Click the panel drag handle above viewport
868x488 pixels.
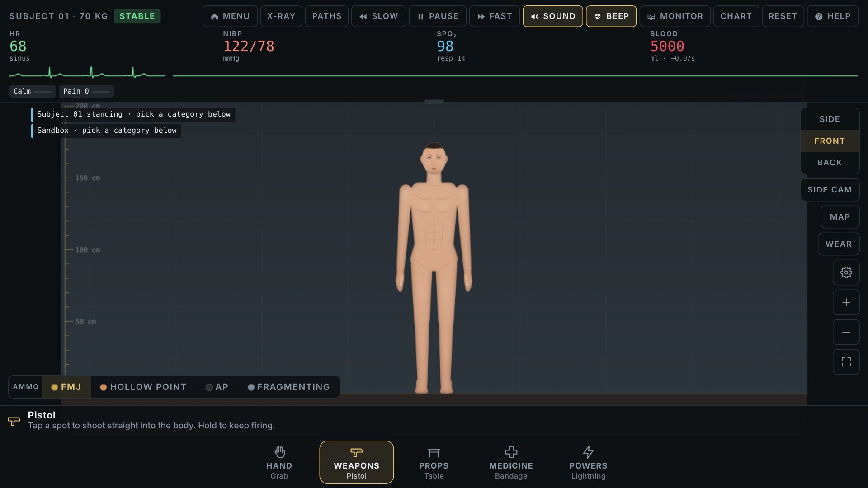click(x=434, y=102)
